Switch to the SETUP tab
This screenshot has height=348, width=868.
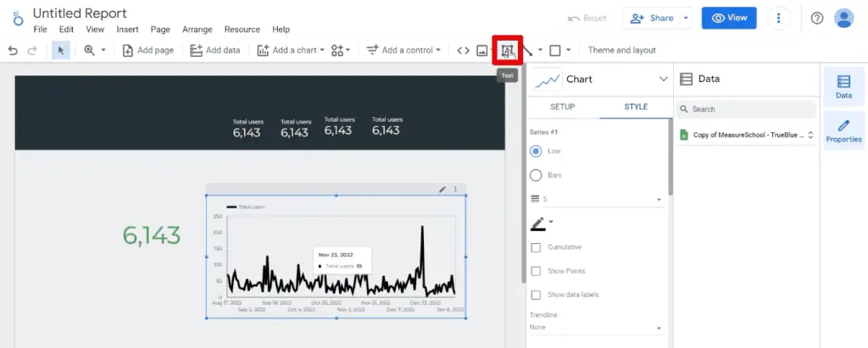[x=563, y=107]
